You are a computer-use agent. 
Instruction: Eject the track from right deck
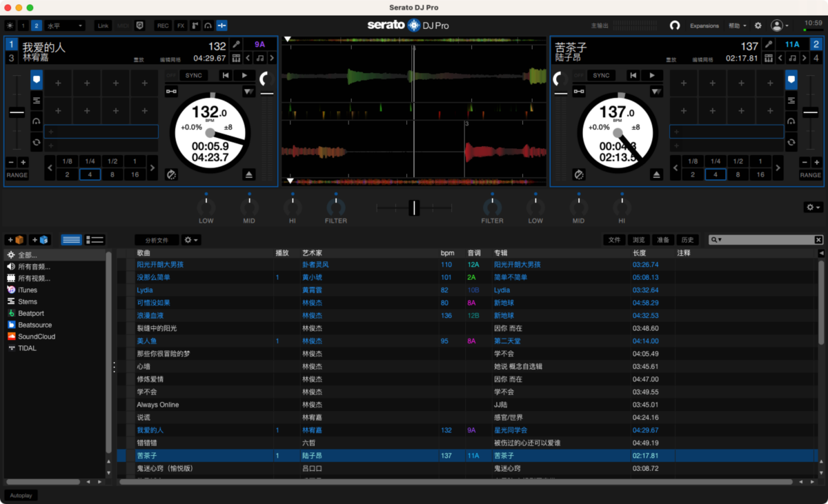(657, 174)
